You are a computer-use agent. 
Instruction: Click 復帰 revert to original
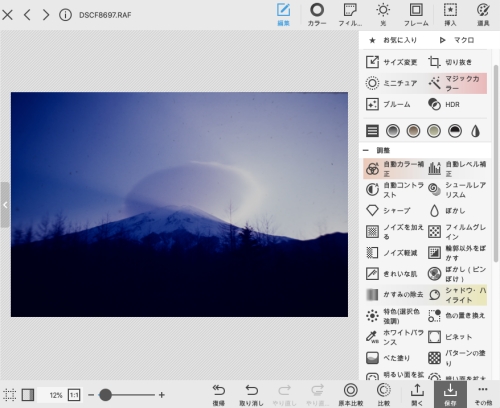pos(218,395)
